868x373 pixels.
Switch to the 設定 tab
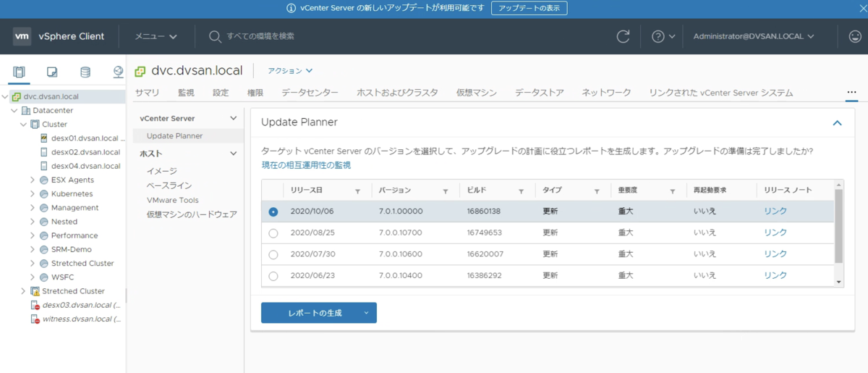pyautogui.click(x=221, y=93)
